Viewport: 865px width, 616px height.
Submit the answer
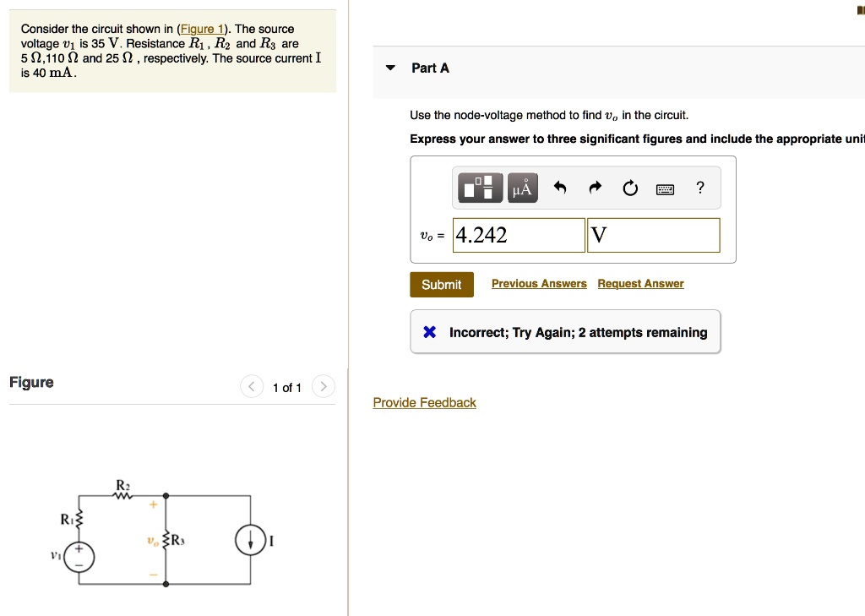click(442, 285)
